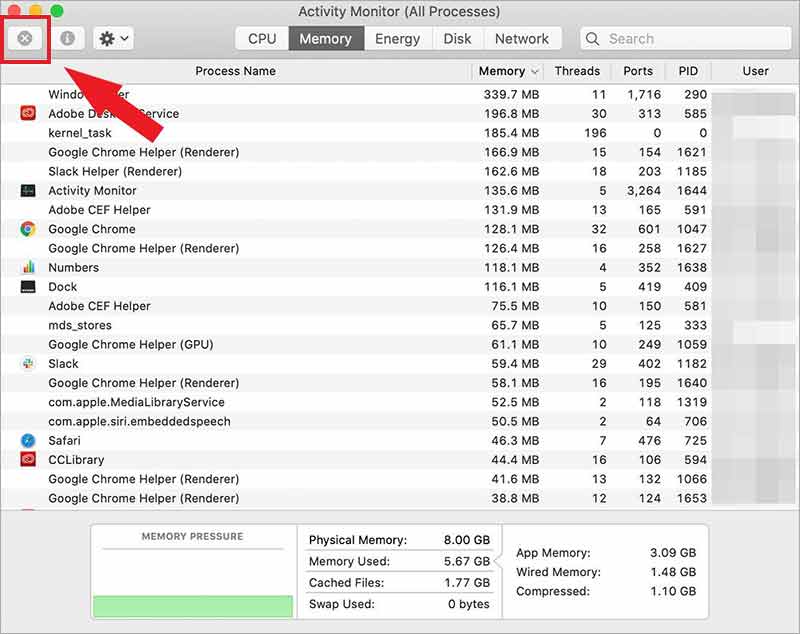Image resolution: width=800 pixels, height=634 pixels.
Task: Open the Network tab
Action: coord(523,38)
